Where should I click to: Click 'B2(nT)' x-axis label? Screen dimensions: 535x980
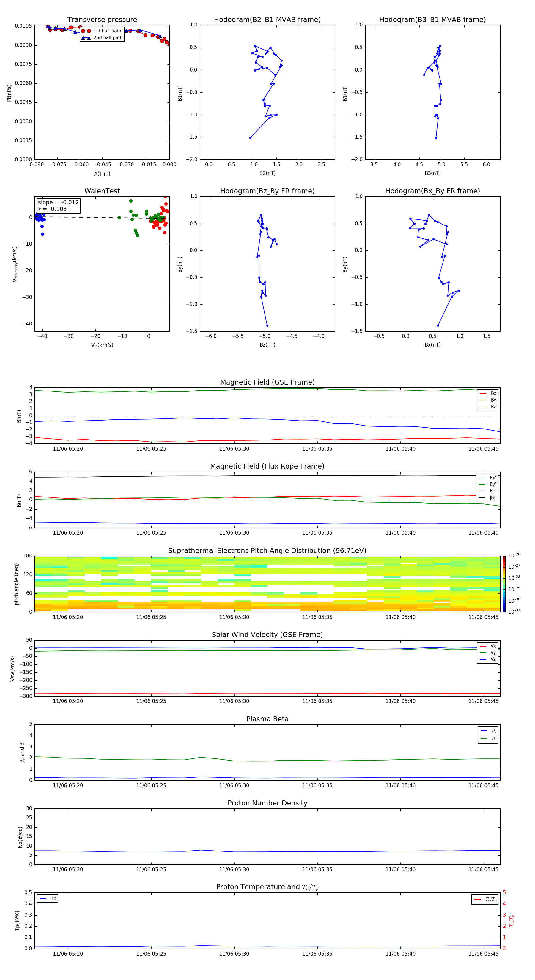[x=267, y=173]
